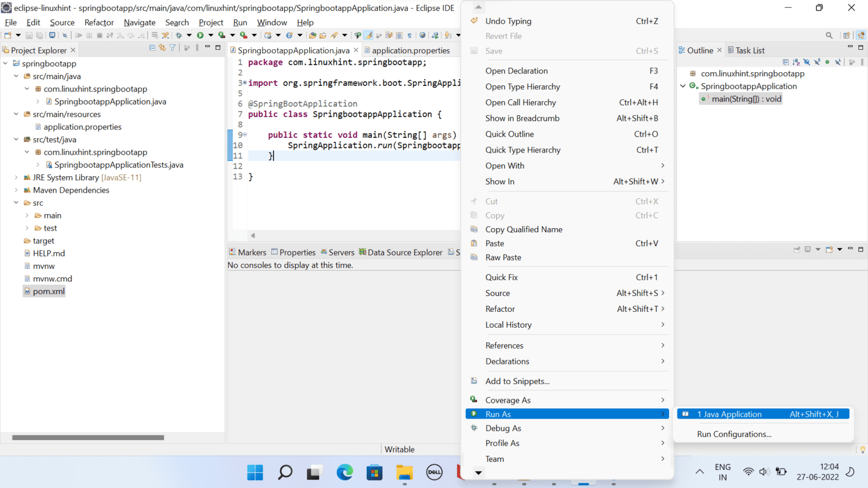Open Microsoft Edge from taskbar

point(345,472)
